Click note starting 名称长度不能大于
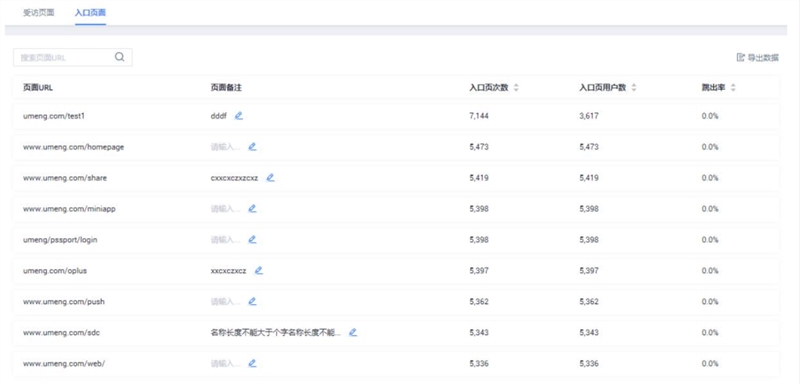The width and height of the screenshot is (800, 384). tap(276, 332)
